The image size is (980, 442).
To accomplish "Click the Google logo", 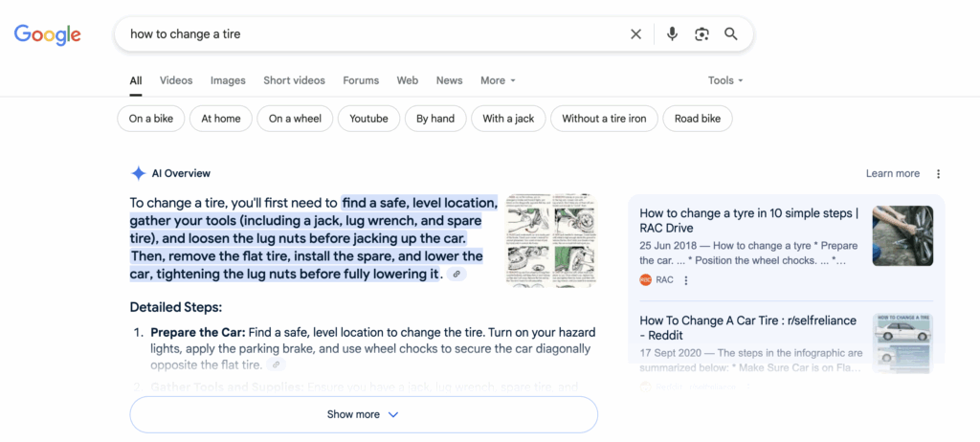I will pyautogui.click(x=48, y=35).
